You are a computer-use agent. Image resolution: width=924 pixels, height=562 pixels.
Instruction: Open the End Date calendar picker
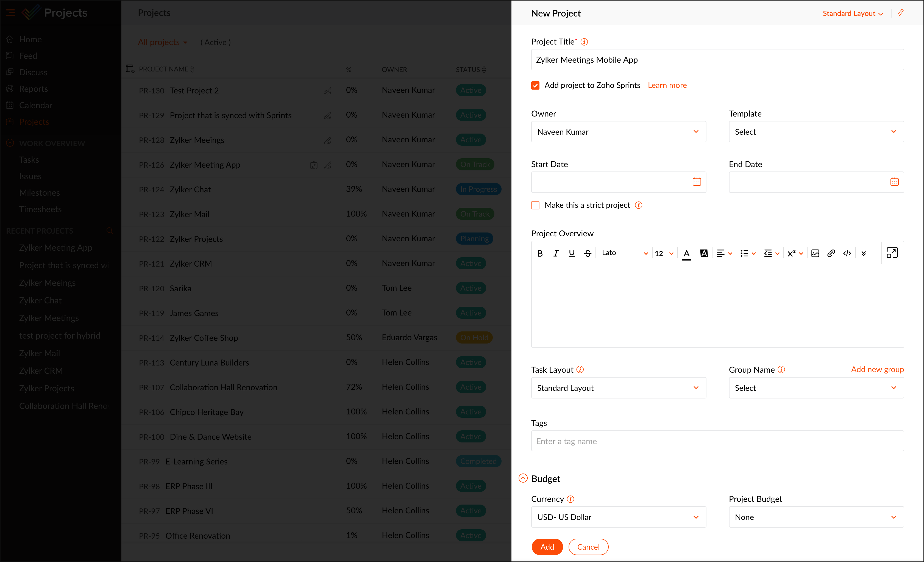click(894, 182)
